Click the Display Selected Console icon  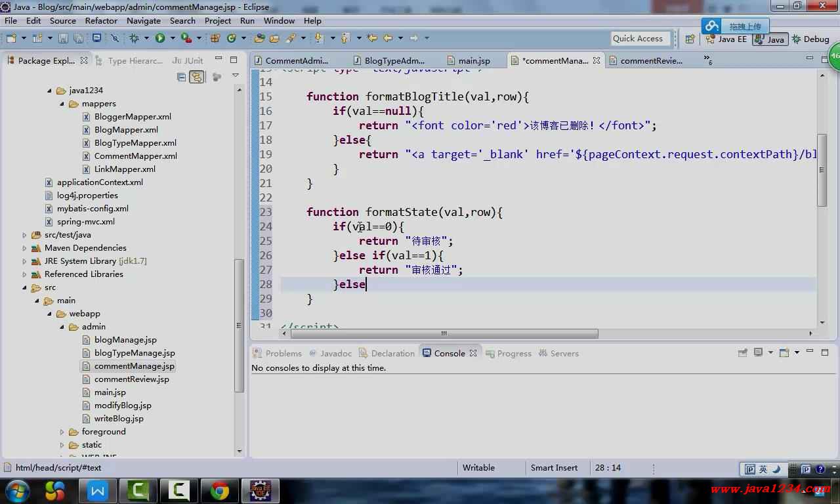coord(759,352)
